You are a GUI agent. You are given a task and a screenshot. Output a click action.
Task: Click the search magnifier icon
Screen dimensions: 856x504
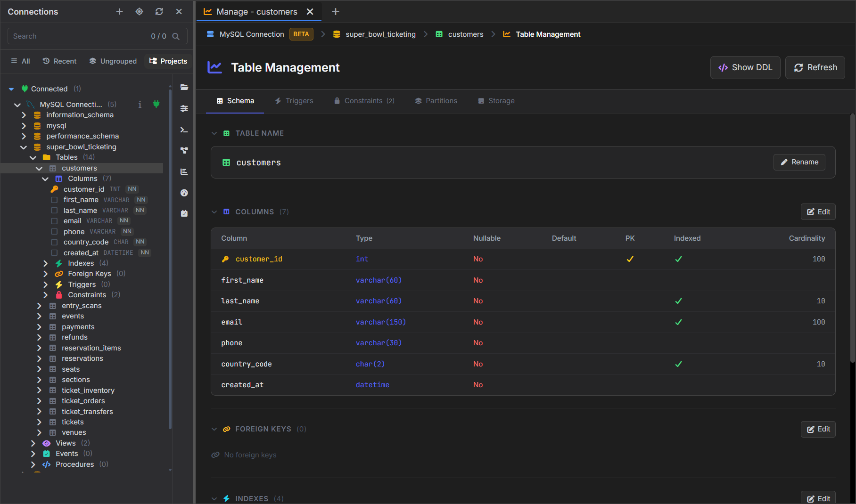[x=176, y=36]
